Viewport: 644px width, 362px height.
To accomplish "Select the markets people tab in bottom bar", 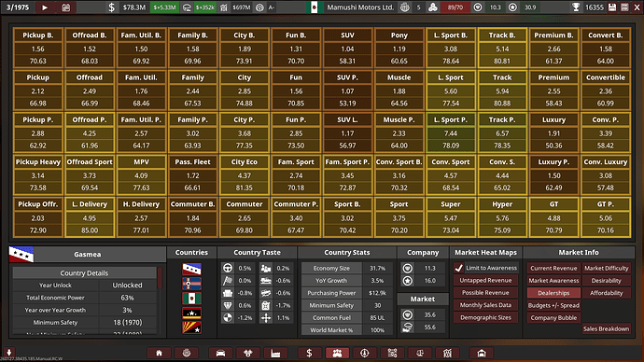I will [x=337, y=353].
